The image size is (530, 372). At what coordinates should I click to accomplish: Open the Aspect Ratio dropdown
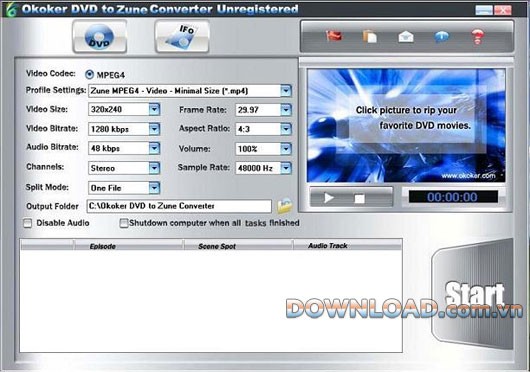click(x=286, y=129)
